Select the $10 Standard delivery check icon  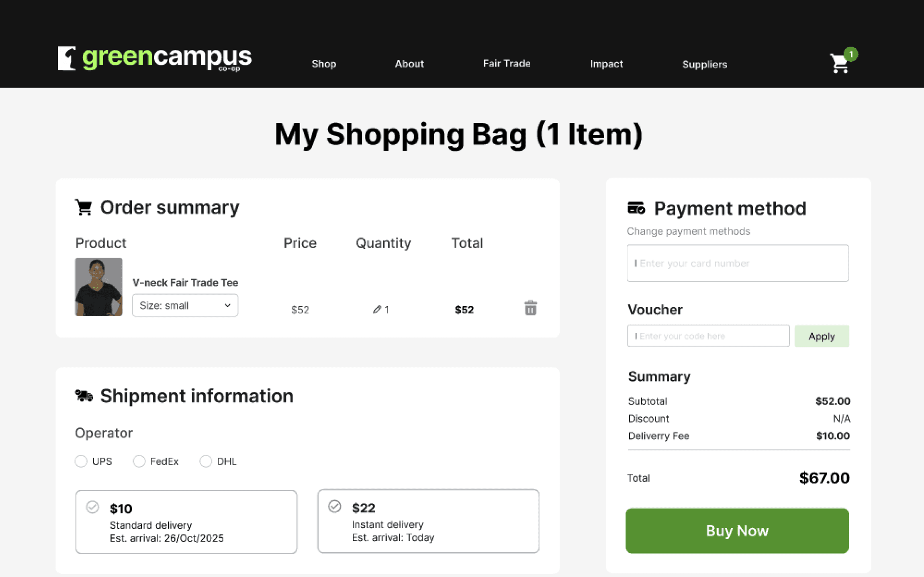click(92, 507)
